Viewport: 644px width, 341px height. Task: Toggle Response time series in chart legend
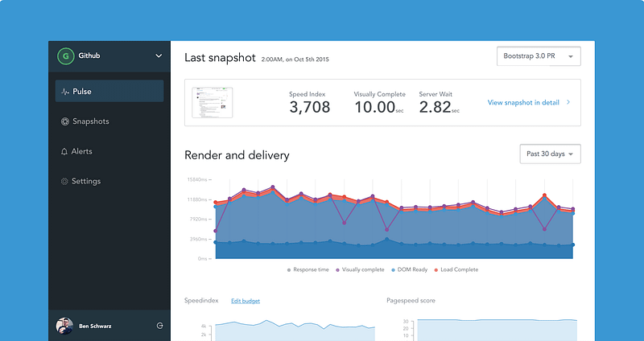(x=308, y=269)
